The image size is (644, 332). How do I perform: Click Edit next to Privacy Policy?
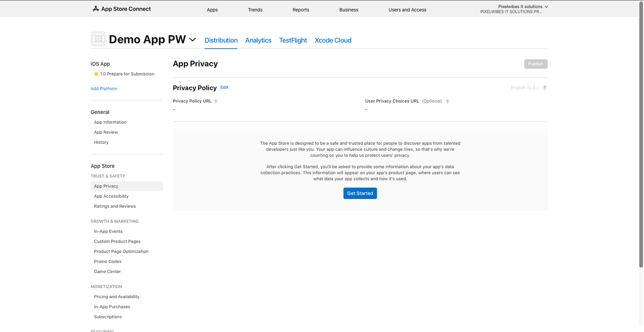click(x=224, y=87)
